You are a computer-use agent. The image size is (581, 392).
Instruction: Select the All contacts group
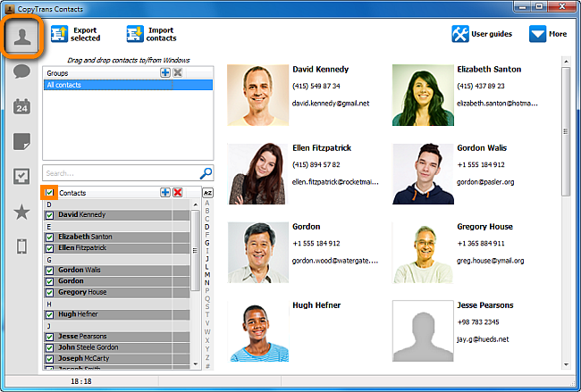point(128,85)
